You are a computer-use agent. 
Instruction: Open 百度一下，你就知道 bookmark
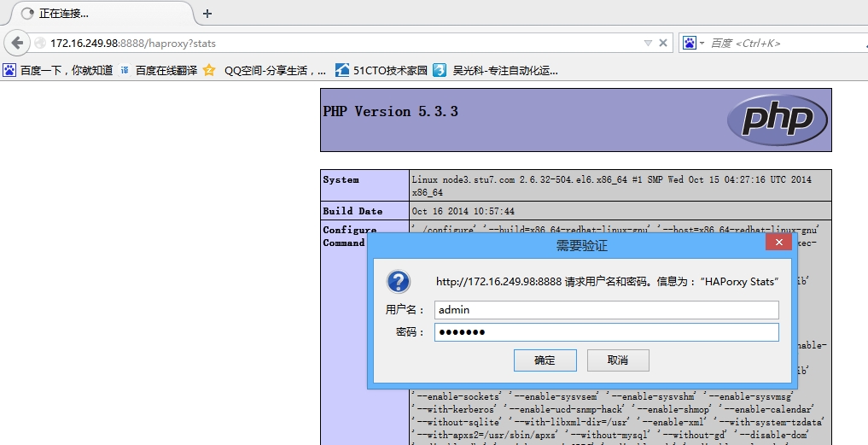click(x=57, y=70)
